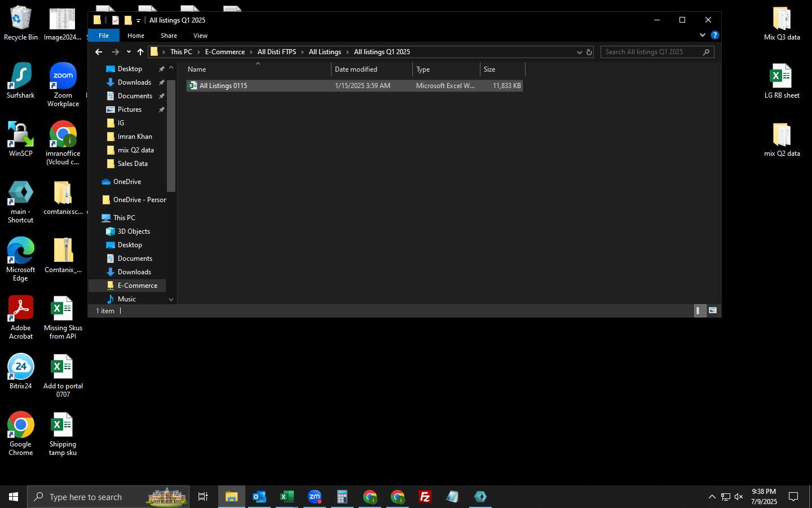Open the imranoffice Chrome shortcut
Screen dimensions: 812x508
63,143
